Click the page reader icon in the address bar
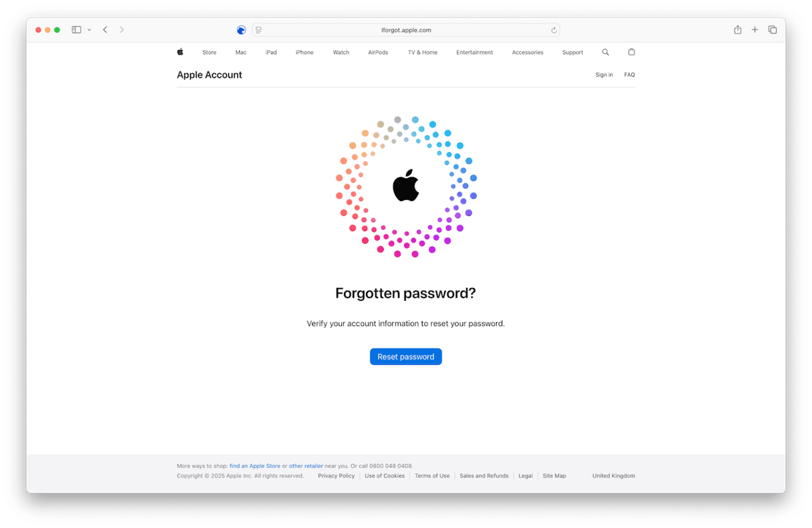The height and width of the screenshot is (528, 812). 258,30
